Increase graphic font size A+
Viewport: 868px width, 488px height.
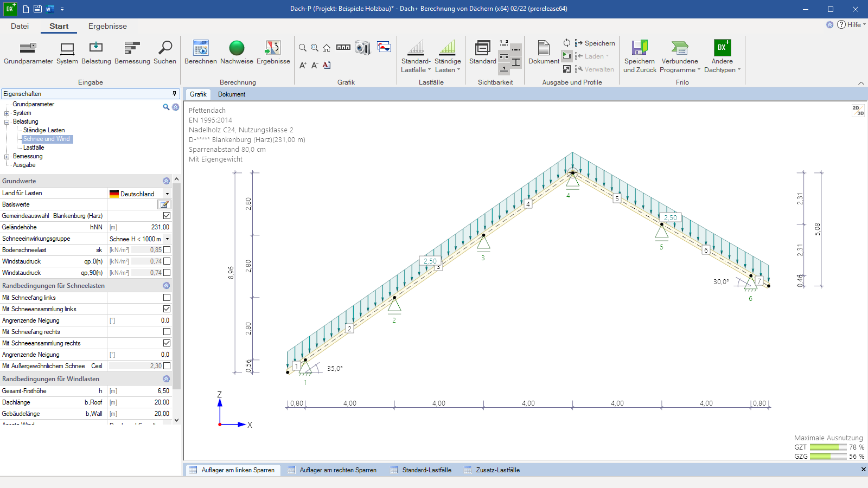point(303,65)
